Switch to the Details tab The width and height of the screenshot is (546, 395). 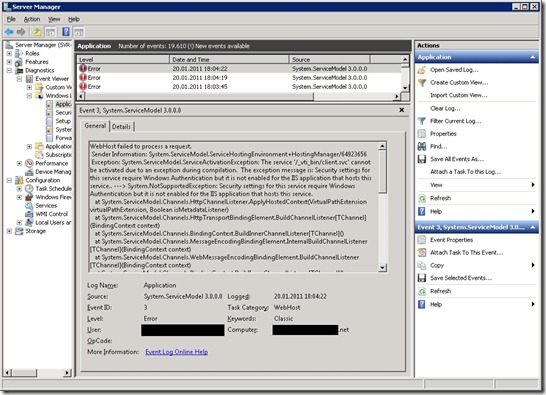122,126
